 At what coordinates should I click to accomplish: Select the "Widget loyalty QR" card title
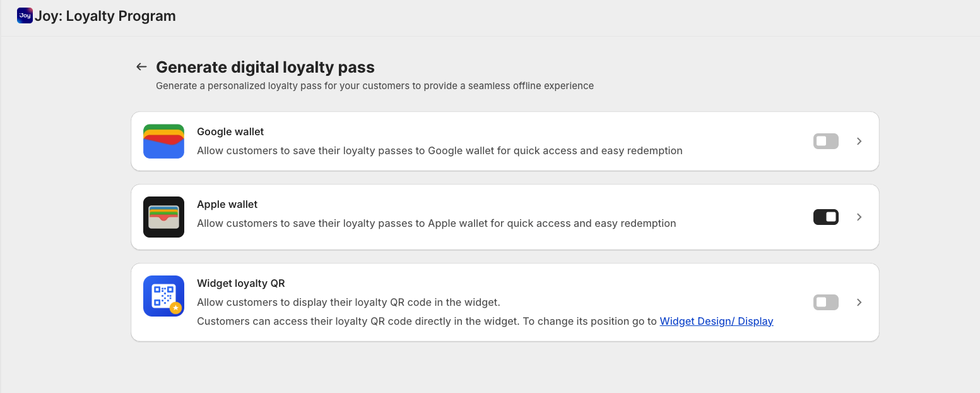click(x=241, y=284)
